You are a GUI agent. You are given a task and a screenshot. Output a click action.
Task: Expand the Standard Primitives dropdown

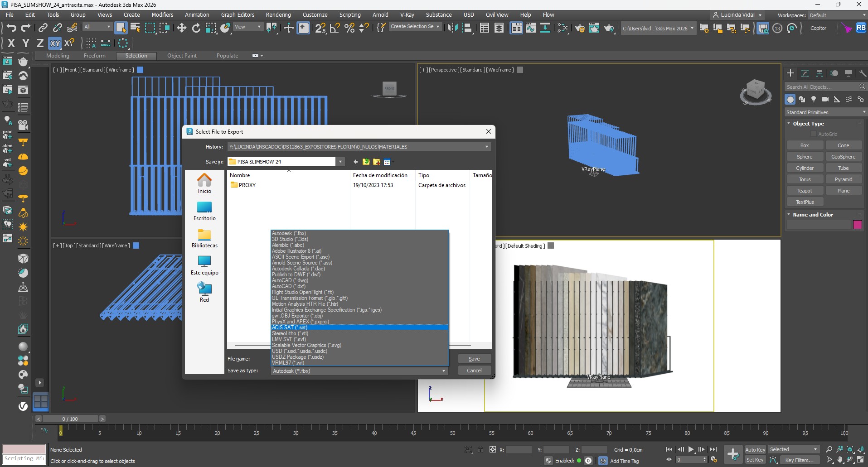[826, 112]
